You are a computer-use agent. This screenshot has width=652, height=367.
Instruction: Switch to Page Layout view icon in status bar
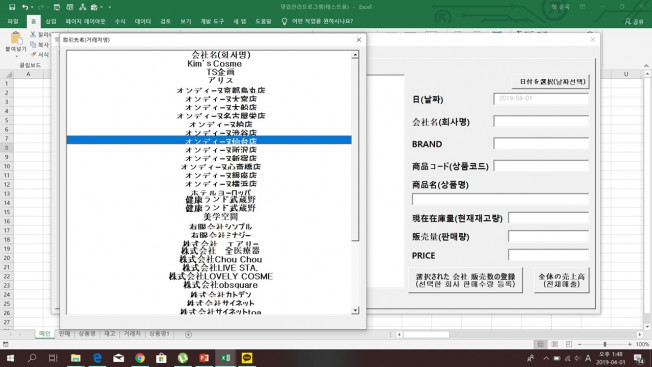pyautogui.click(x=555, y=344)
